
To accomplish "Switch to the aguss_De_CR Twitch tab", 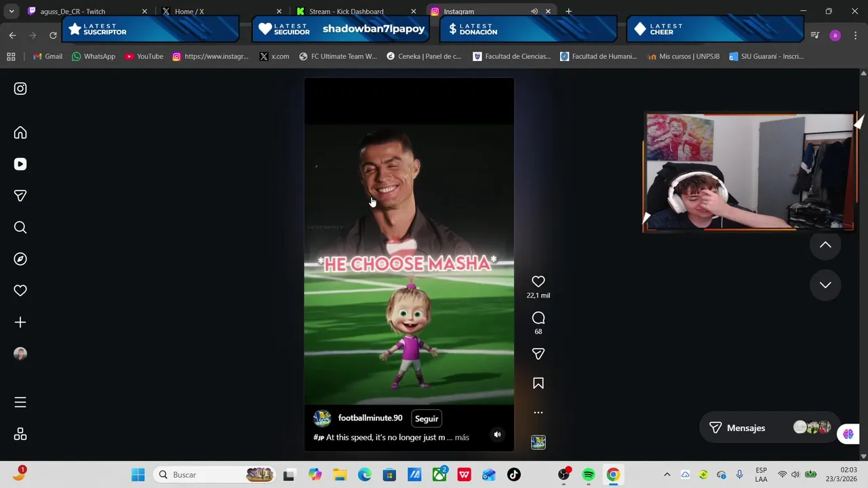I will tap(87, 12).
